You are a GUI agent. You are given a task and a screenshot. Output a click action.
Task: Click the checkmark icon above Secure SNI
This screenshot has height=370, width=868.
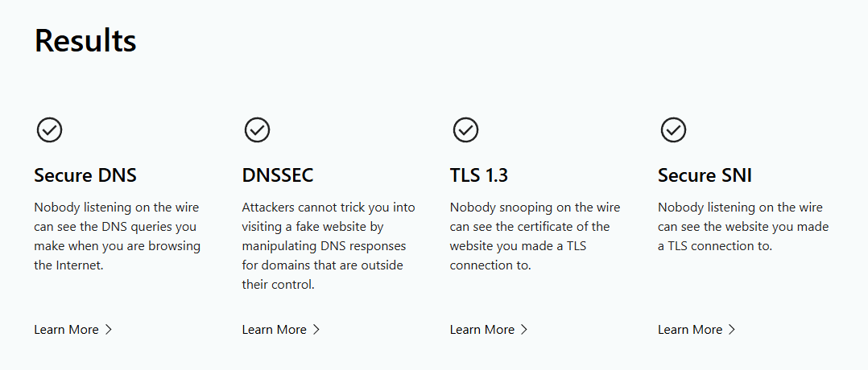click(x=673, y=129)
